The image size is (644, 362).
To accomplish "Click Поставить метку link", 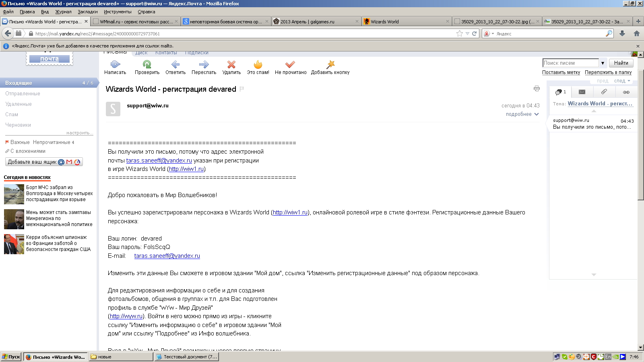I will (561, 72).
